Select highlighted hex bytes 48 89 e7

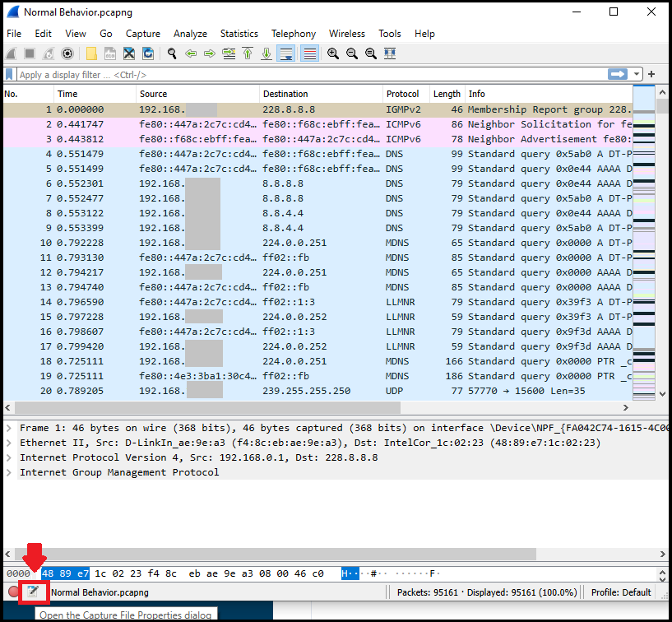(65, 573)
